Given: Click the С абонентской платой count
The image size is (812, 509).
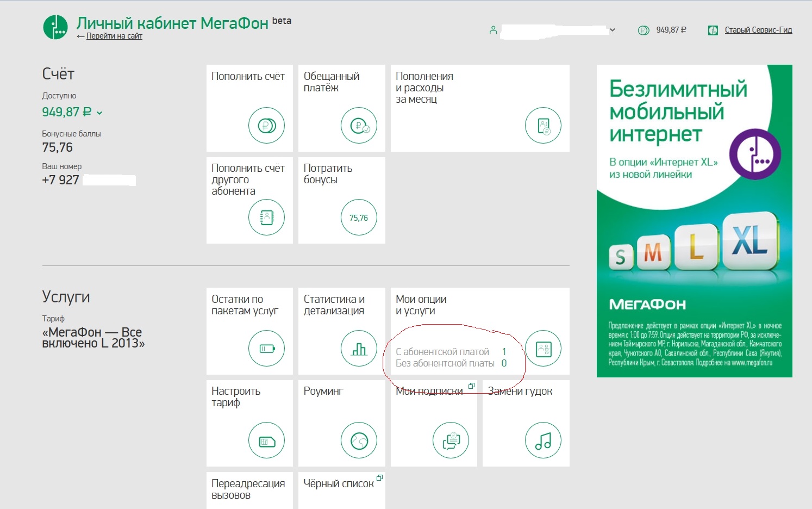Looking at the screenshot, I should (504, 352).
